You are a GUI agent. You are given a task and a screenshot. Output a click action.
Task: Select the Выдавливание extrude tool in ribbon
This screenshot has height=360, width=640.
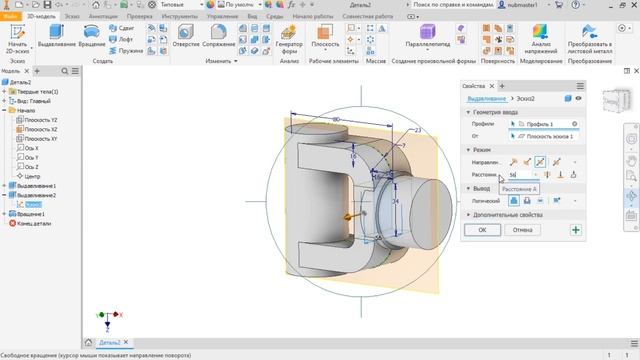[57, 36]
